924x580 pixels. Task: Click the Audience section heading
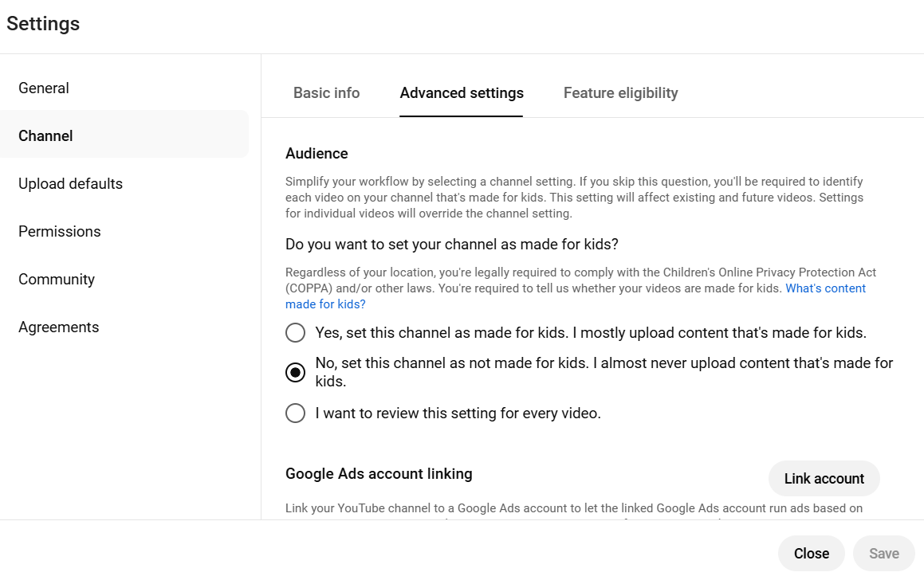[317, 153]
